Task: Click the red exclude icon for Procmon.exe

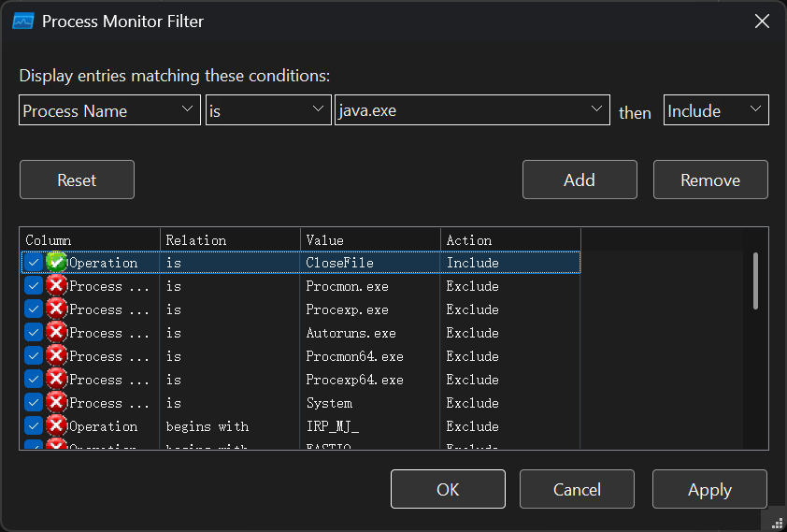Action: [x=56, y=286]
